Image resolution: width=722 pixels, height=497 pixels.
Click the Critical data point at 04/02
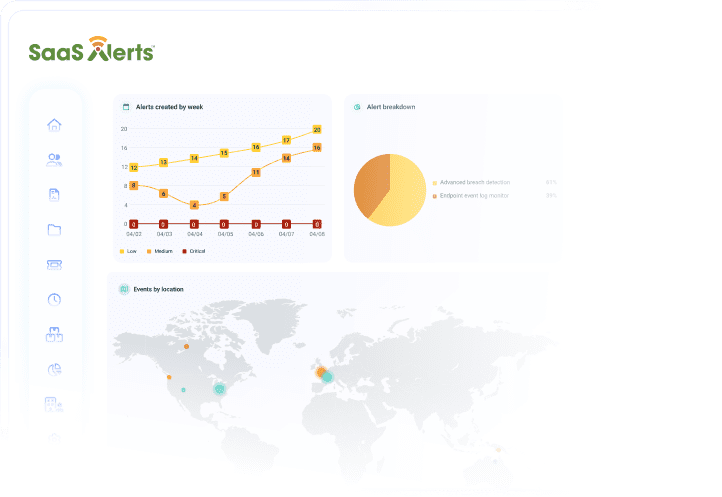coord(134,224)
